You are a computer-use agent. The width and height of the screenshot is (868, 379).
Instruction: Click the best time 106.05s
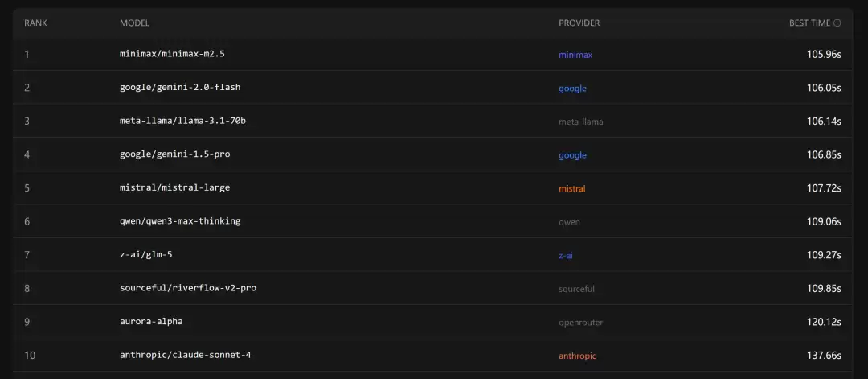coord(824,88)
